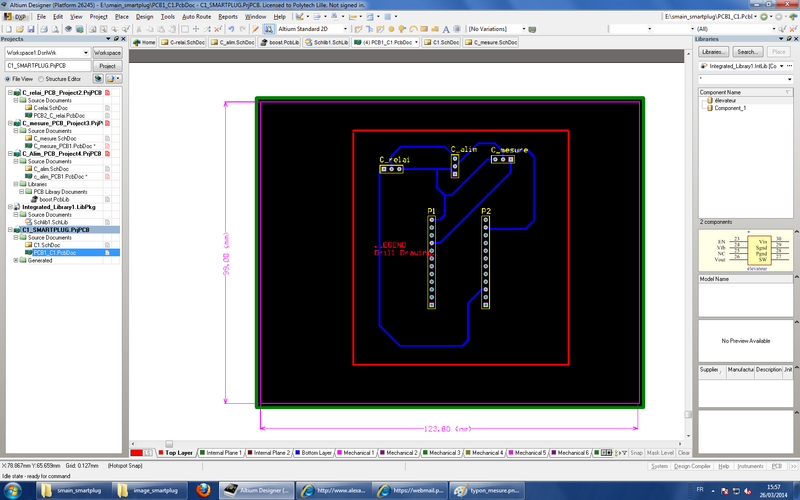Click the DXP system menu icon

[13, 17]
